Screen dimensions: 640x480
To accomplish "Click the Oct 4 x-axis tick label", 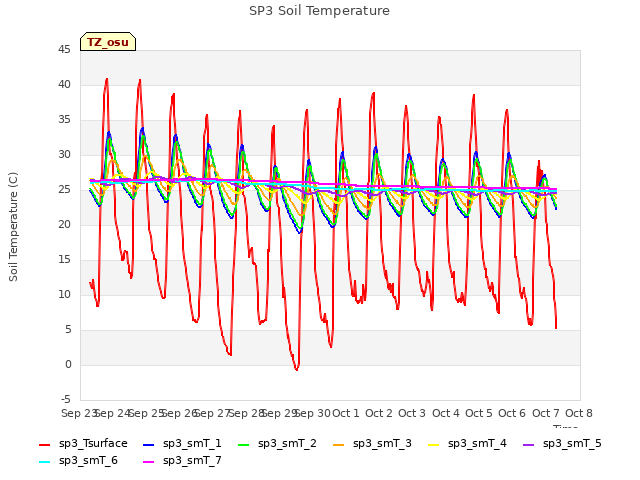I will coord(446,413).
